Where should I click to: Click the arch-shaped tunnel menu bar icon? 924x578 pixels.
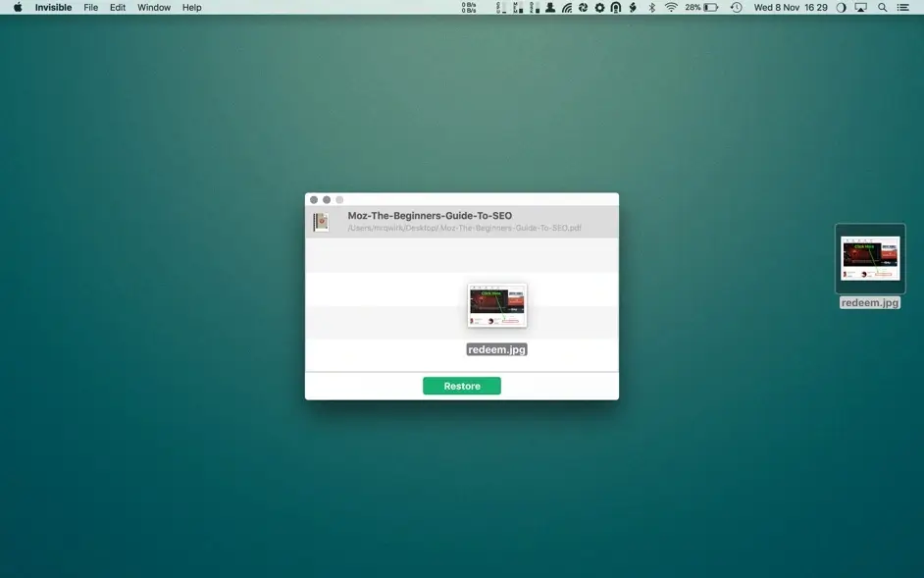point(616,8)
